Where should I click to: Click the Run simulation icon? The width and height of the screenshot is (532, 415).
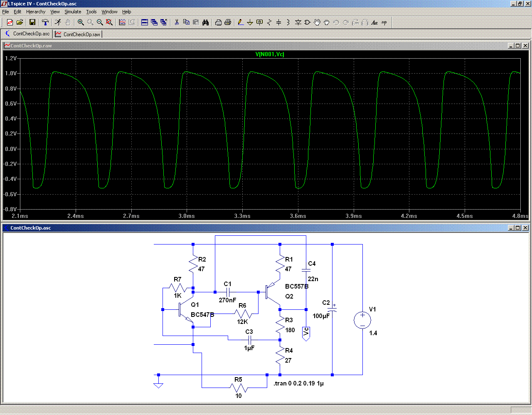[58, 22]
